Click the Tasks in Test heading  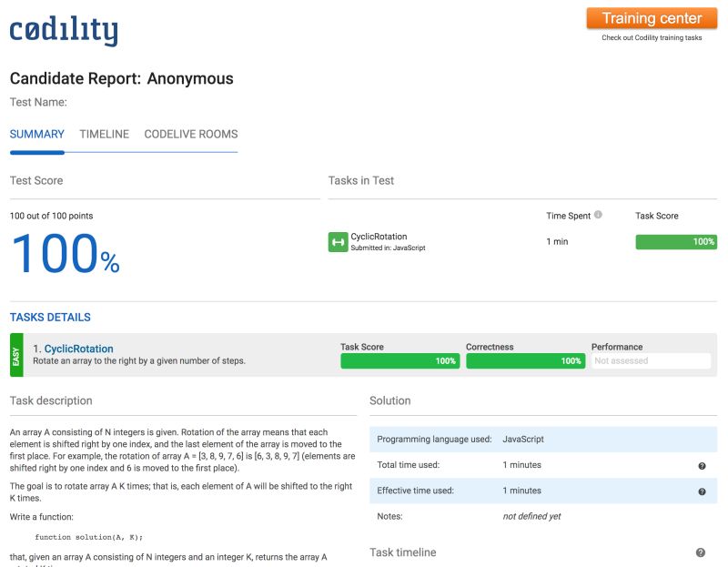pyautogui.click(x=361, y=180)
